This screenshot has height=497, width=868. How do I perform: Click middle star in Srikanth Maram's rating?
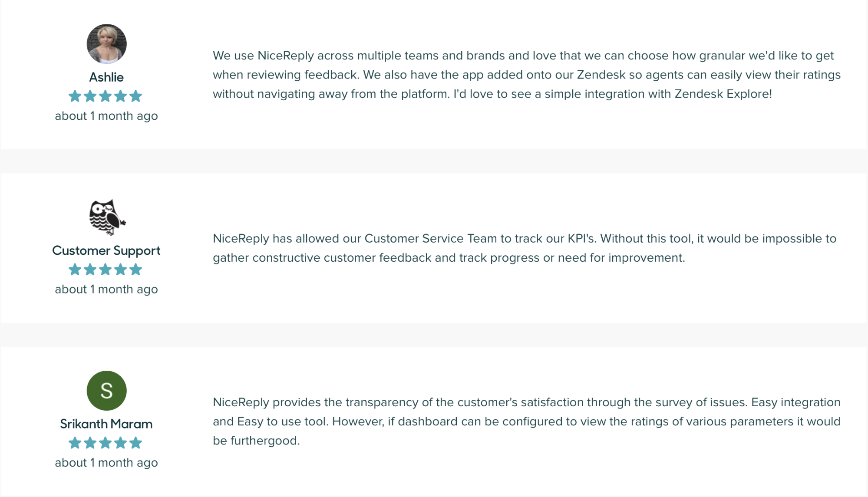point(106,443)
